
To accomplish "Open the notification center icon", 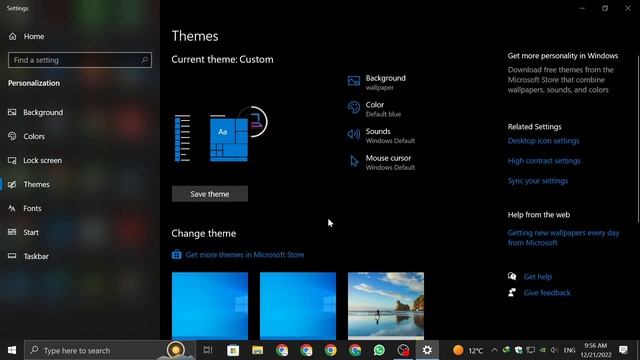I will pos(623,350).
